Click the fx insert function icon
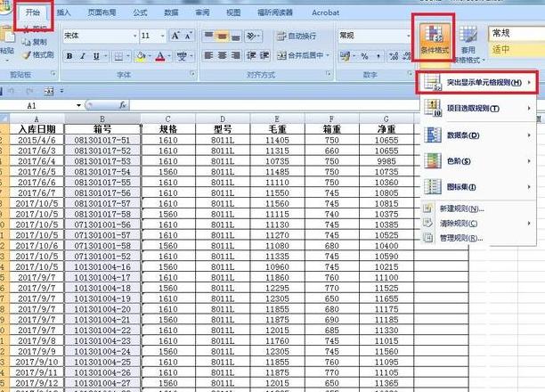Screen dimensions: 545x392 (x=123, y=105)
